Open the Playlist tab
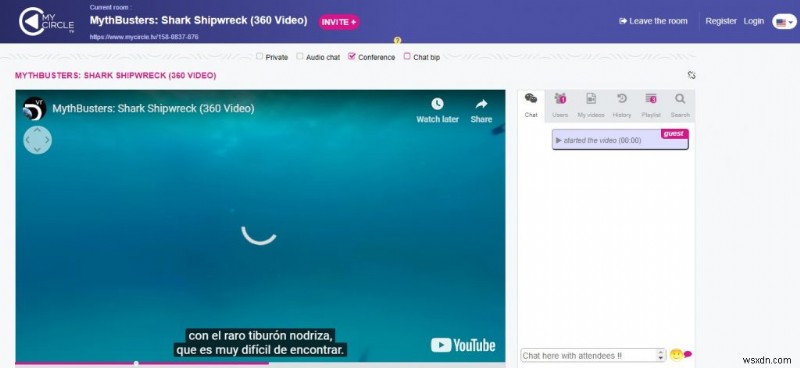 coord(651,105)
